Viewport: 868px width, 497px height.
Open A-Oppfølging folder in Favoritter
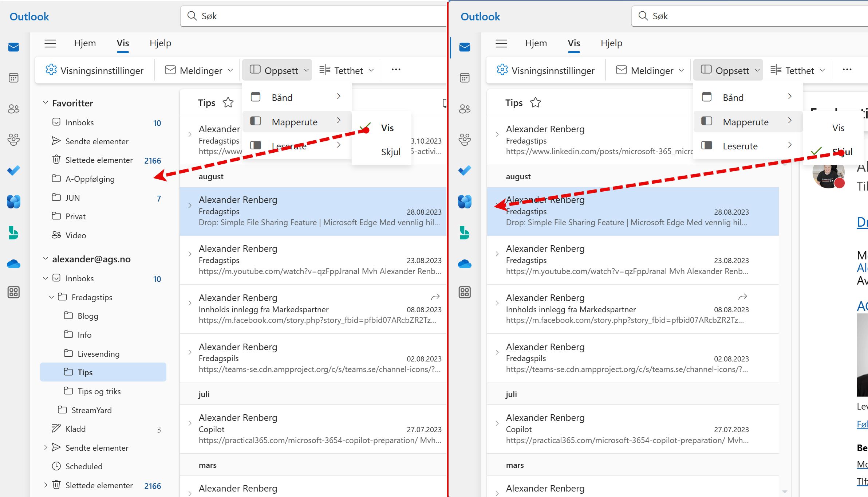pos(103,179)
